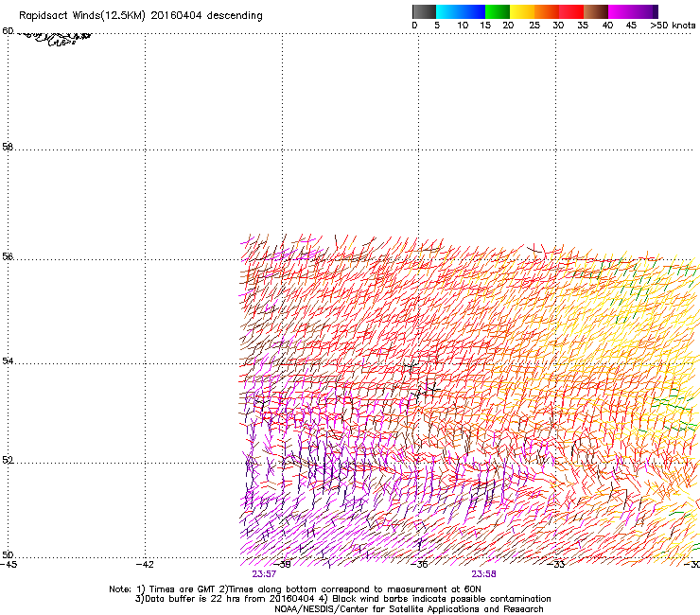Click the latitude label '50'
This screenshot has width=700, height=615.
8,554
